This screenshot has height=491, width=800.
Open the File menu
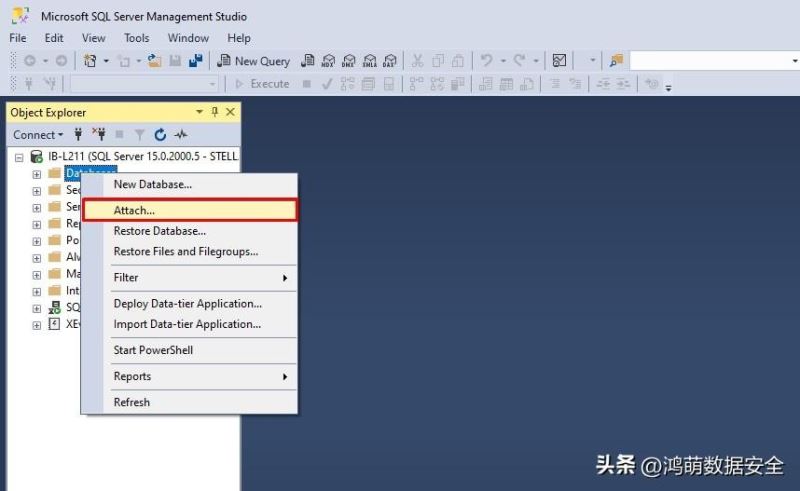coord(18,38)
